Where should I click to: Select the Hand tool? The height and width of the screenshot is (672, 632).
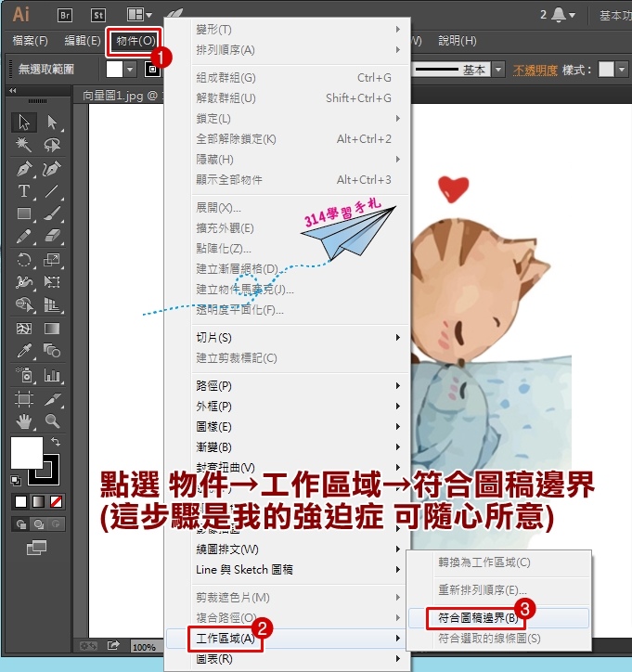pos(24,421)
